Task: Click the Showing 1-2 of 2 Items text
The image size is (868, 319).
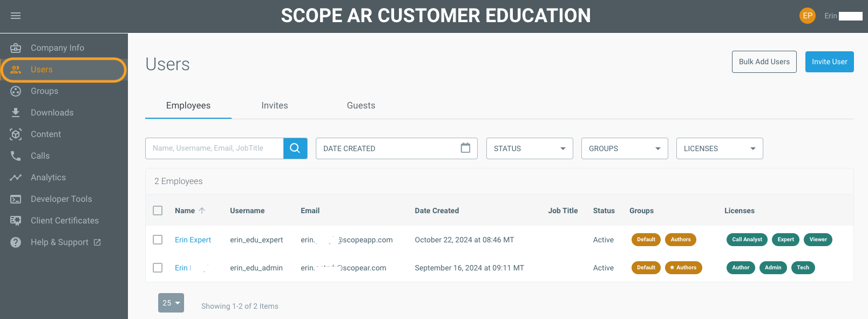Action: tap(240, 306)
